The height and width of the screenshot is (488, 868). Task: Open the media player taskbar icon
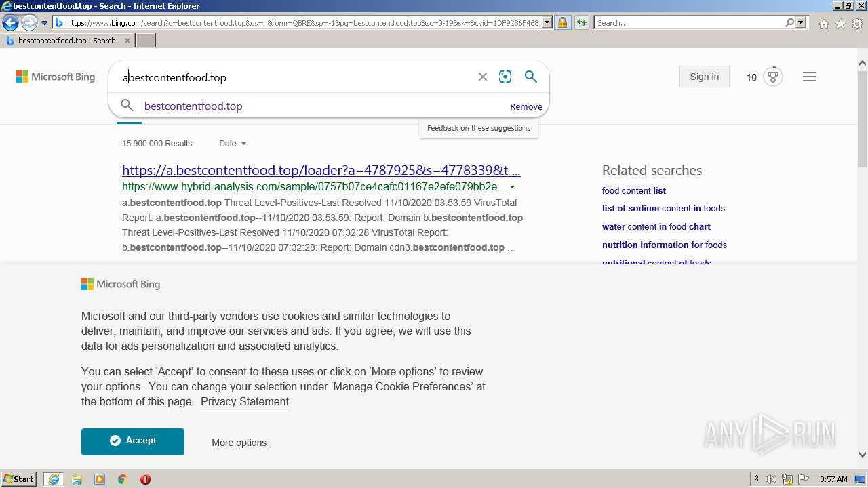(100, 479)
